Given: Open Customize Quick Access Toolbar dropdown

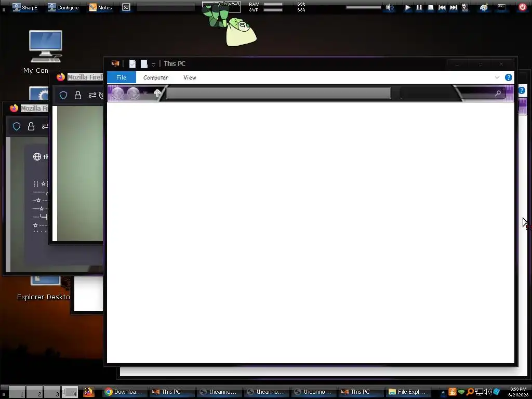Looking at the screenshot, I should click(153, 64).
